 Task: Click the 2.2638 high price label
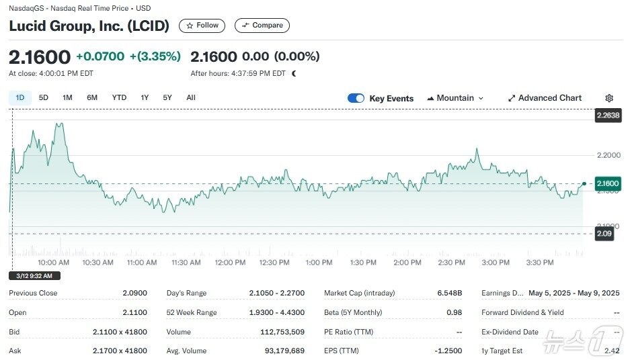pyautogui.click(x=608, y=116)
